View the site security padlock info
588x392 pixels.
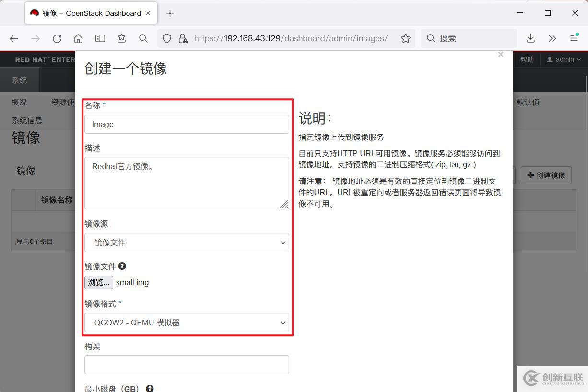183,38
